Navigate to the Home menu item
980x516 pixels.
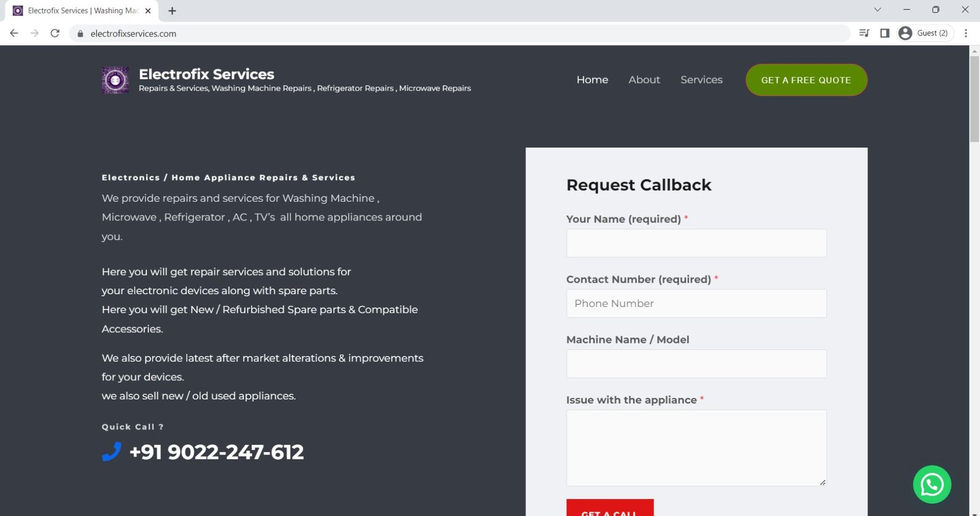point(592,80)
